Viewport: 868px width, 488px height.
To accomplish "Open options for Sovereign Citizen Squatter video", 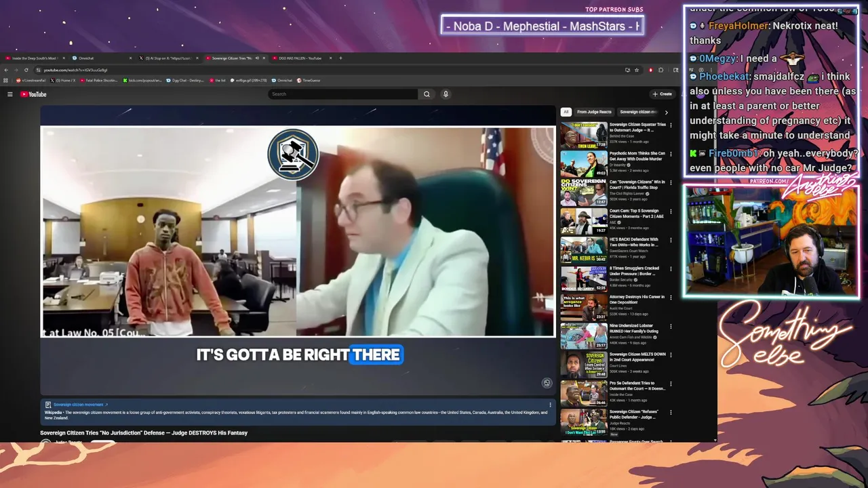I will pyautogui.click(x=671, y=125).
